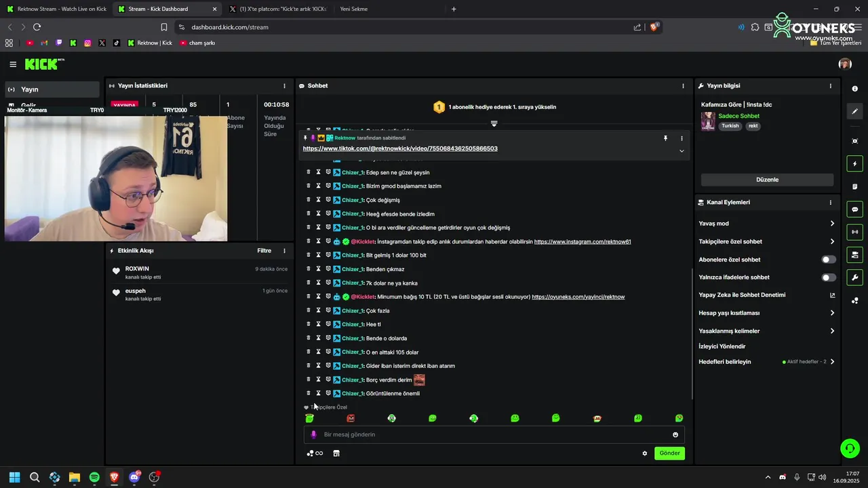Screen dimensions: 868x488
Task: Switch to the X'te platcom browser tab
Action: (278, 9)
